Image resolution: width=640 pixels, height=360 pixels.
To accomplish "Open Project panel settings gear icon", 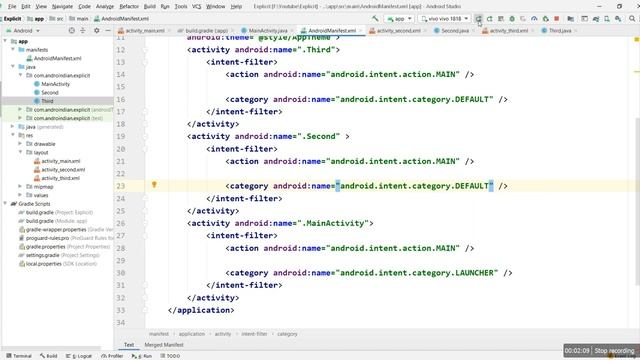I will (x=97, y=31).
